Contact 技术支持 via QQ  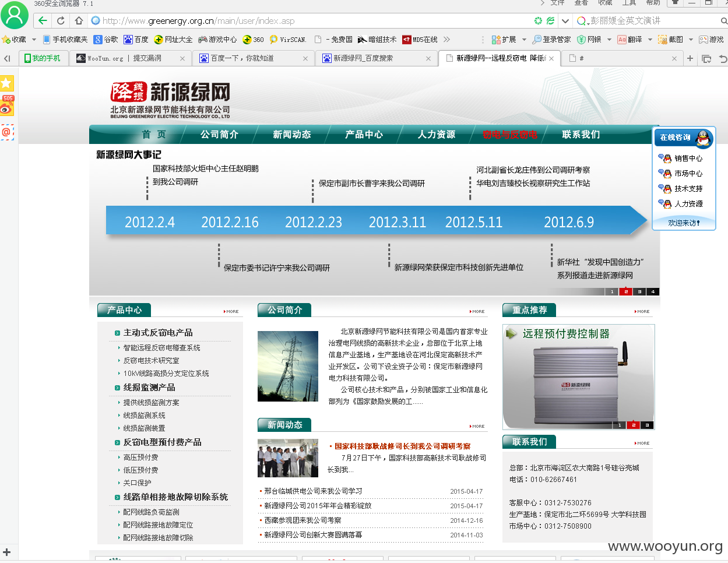coord(680,188)
